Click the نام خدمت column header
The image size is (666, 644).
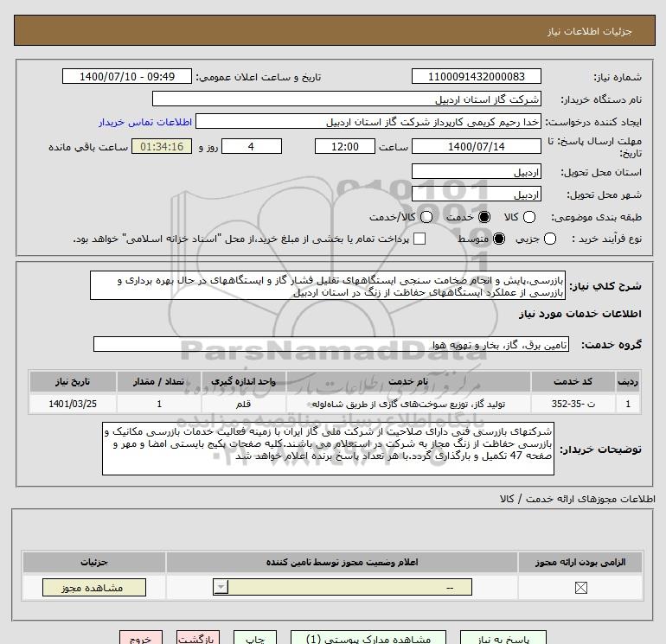click(408, 381)
